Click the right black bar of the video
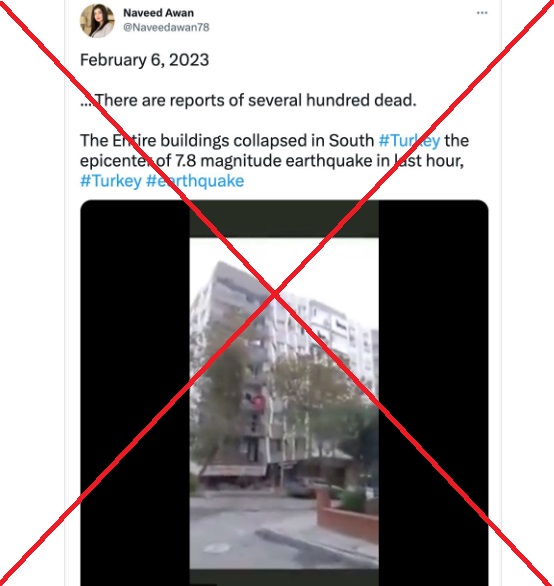This screenshot has height=586, width=554. pos(434,392)
